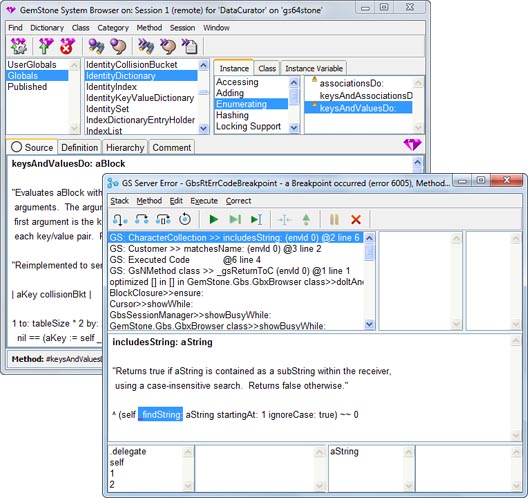Select .delegate in the debugger variable list
The height and width of the screenshot is (498, 528).
(x=146, y=452)
